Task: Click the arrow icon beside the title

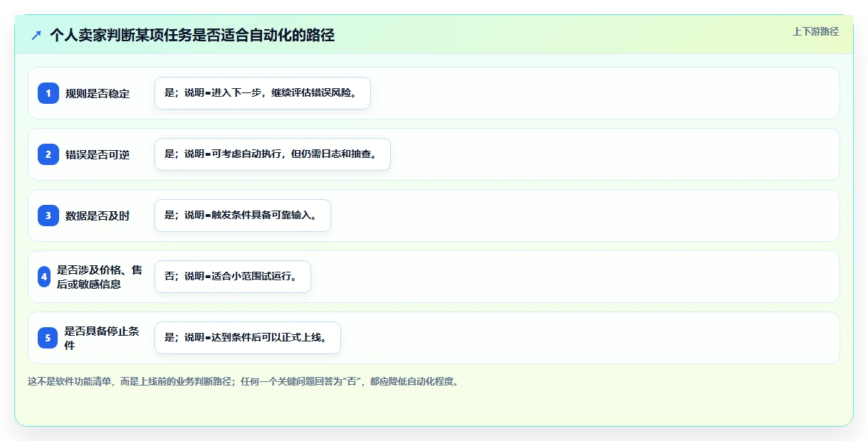Action: (x=36, y=35)
